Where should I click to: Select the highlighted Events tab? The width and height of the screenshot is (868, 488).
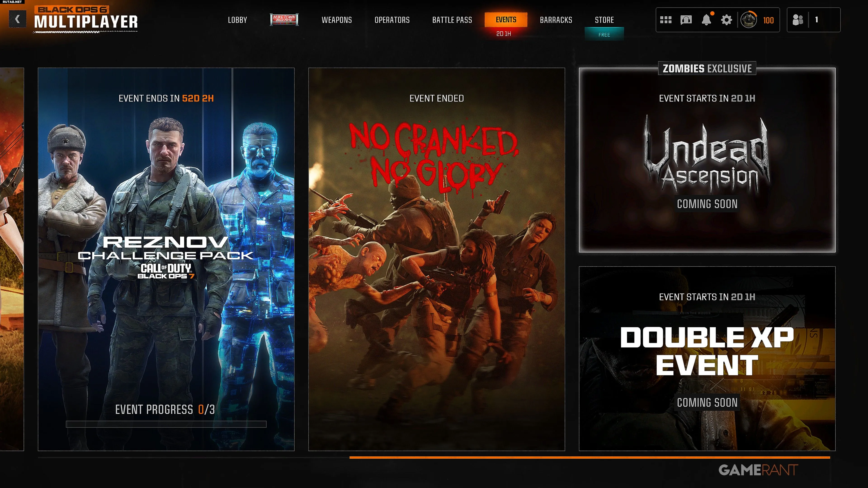(506, 19)
